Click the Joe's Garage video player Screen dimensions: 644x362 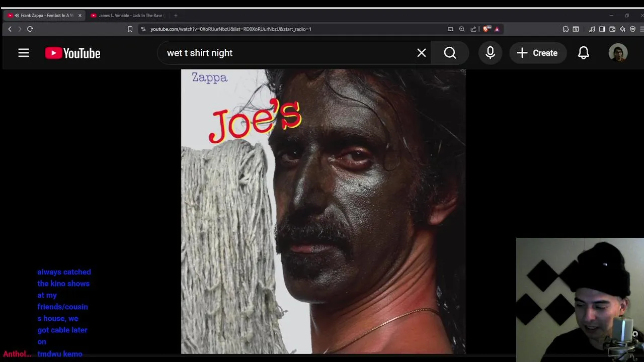click(323, 212)
